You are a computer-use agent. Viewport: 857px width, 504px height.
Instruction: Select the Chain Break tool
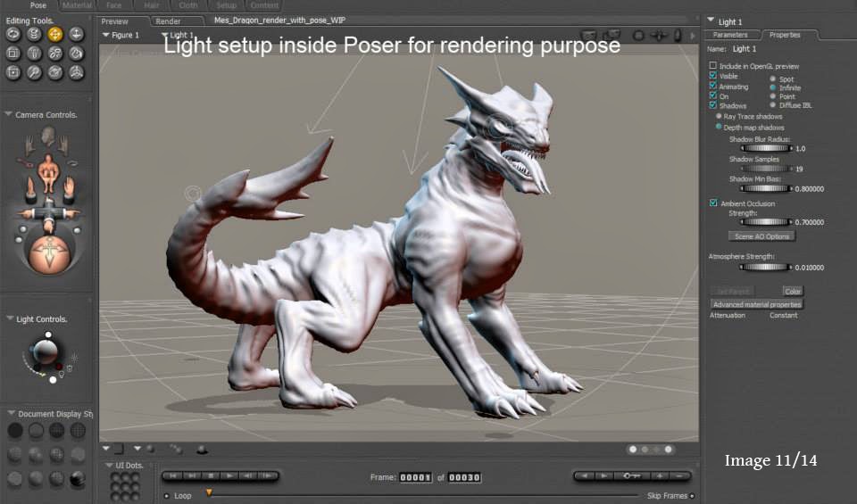click(55, 54)
